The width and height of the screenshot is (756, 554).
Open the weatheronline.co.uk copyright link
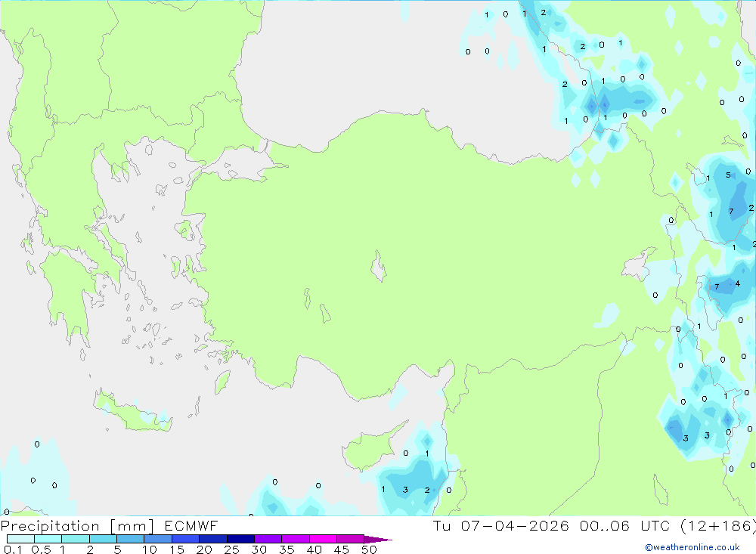[x=692, y=547]
